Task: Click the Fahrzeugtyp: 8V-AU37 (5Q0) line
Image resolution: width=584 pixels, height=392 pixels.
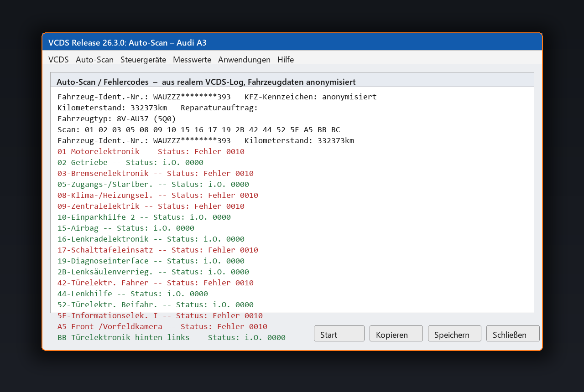Action: point(117,119)
